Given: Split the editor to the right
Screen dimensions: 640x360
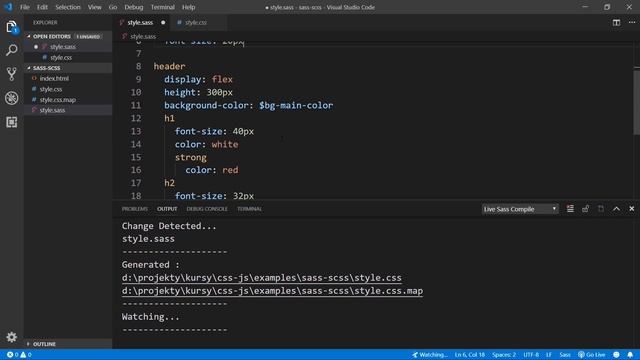Looking at the screenshot, I should point(616,22).
